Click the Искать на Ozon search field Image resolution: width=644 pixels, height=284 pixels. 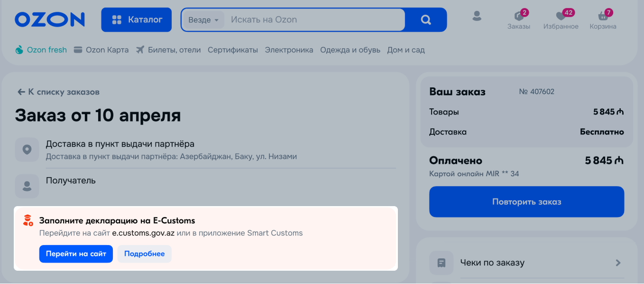[315, 20]
